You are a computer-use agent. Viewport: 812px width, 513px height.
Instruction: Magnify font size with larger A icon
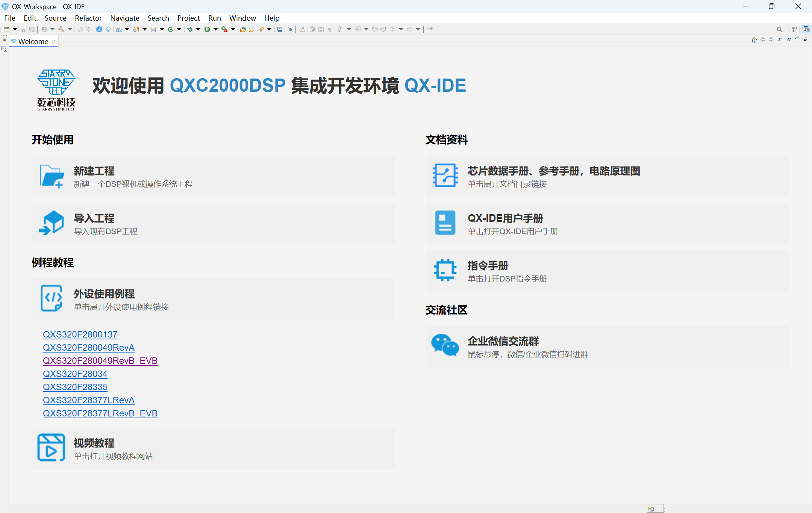tap(789, 39)
